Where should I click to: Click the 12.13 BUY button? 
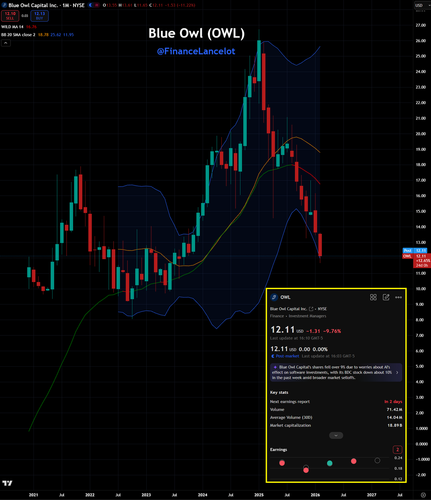click(x=39, y=16)
